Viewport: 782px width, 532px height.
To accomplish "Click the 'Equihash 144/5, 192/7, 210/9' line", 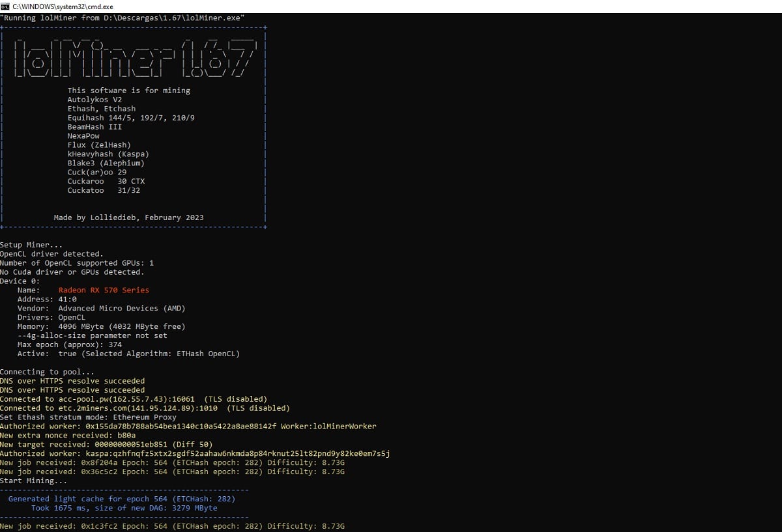I will pyautogui.click(x=131, y=118).
